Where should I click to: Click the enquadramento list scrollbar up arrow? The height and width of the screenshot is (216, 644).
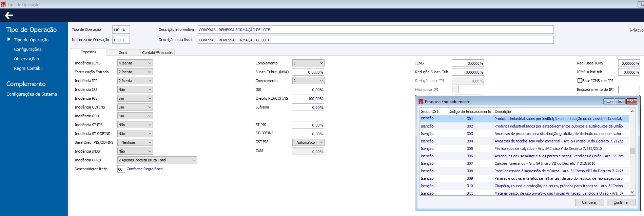pyautogui.click(x=632, y=111)
